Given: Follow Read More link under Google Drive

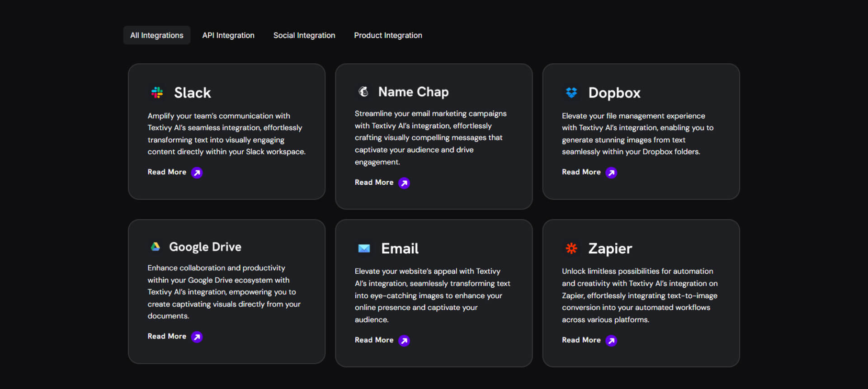Looking at the screenshot, I should click(167, 337).
